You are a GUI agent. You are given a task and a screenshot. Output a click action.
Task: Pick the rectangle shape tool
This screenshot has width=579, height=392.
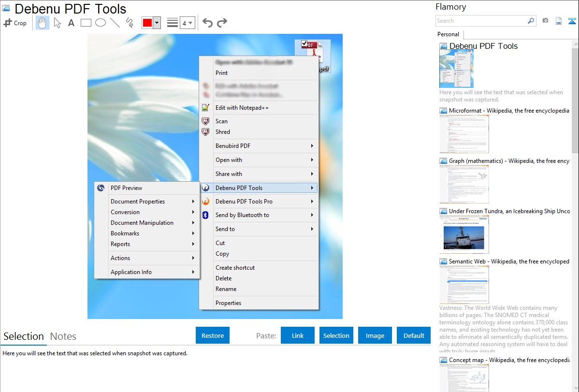click(86, 23)
